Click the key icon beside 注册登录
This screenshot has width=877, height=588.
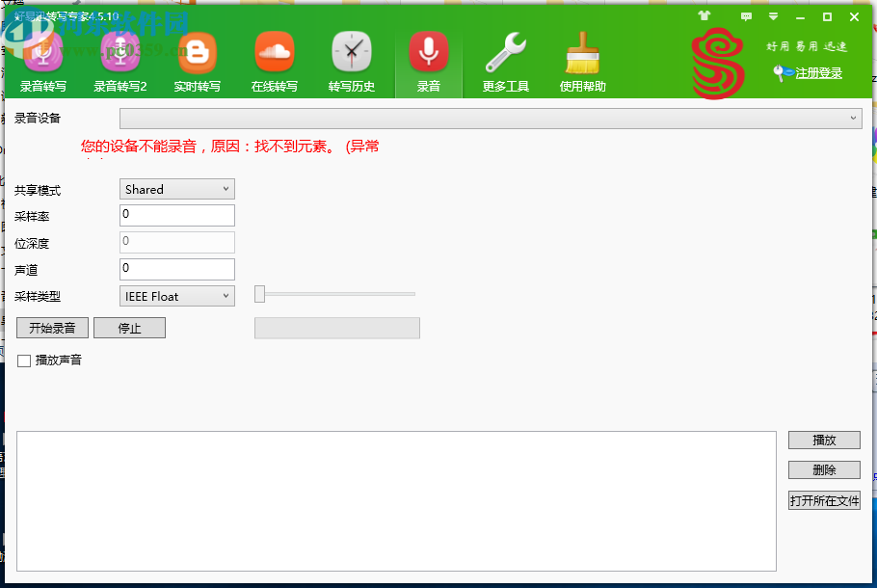pyautogui.click(x=783, y=72)
